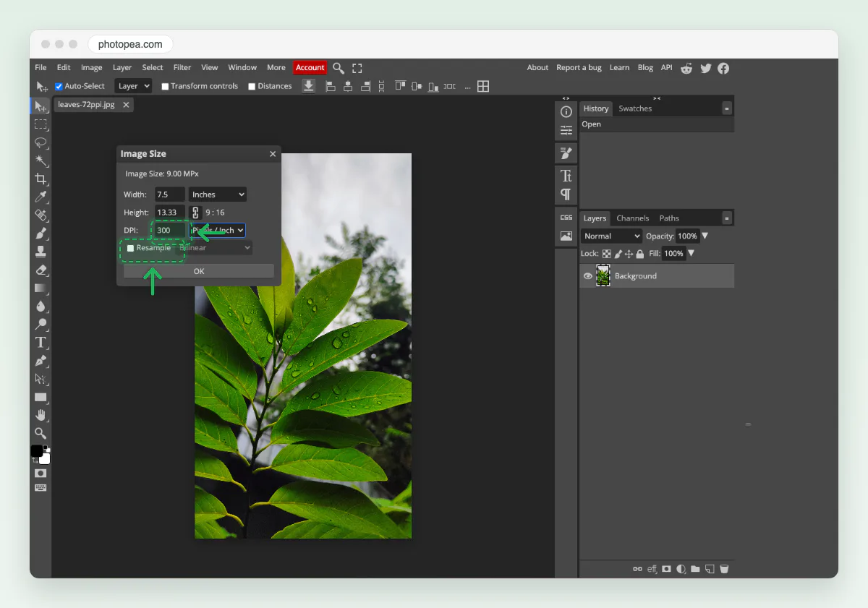
Task: Select the Crop tool
Action: 41,179
